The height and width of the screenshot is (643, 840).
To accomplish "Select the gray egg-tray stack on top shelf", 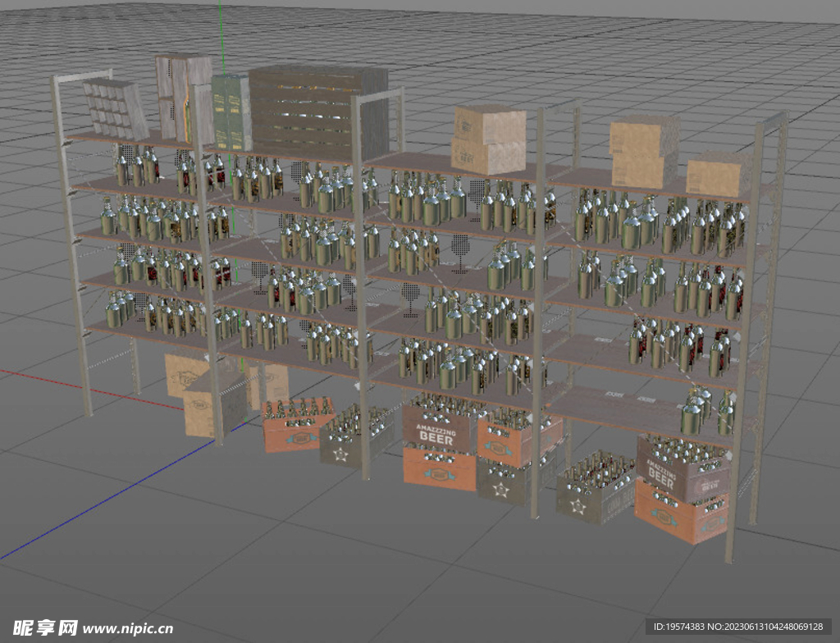I will point(115,109).
